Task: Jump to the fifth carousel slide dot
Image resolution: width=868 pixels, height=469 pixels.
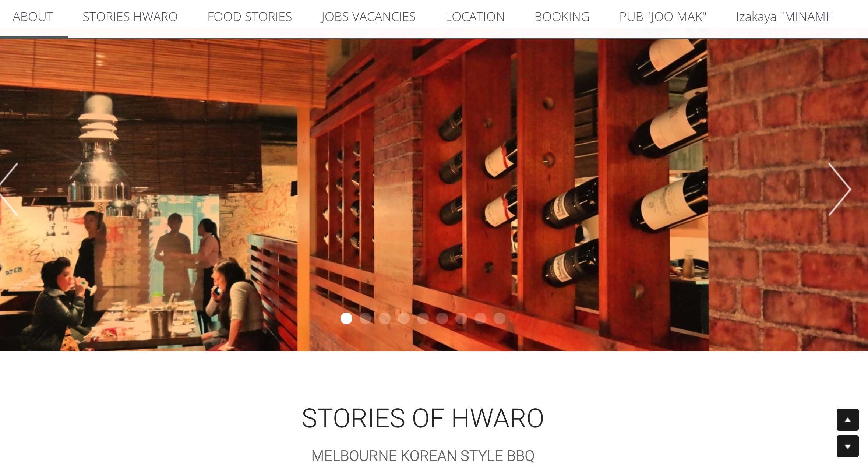Action: (x=423, y=318)
